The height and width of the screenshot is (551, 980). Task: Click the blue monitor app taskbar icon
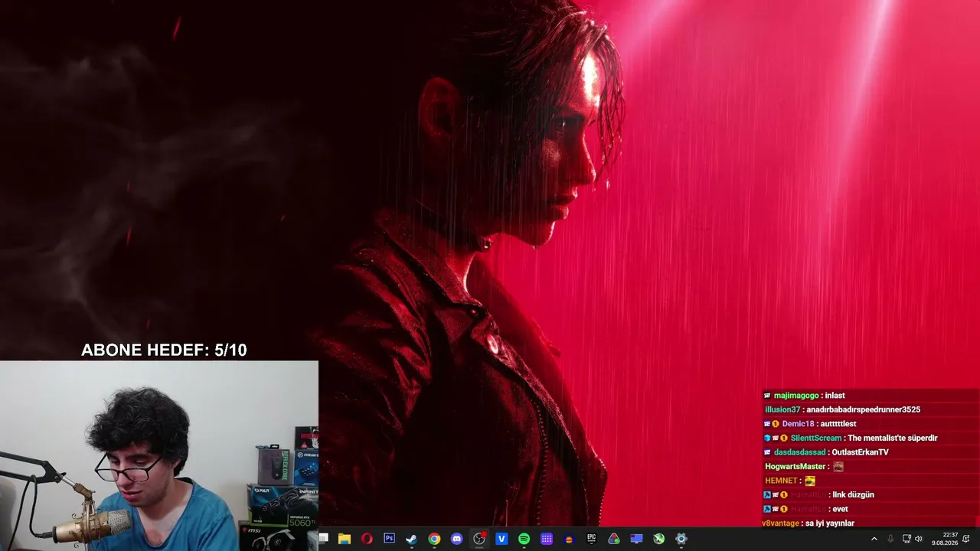tap(636, 539)
